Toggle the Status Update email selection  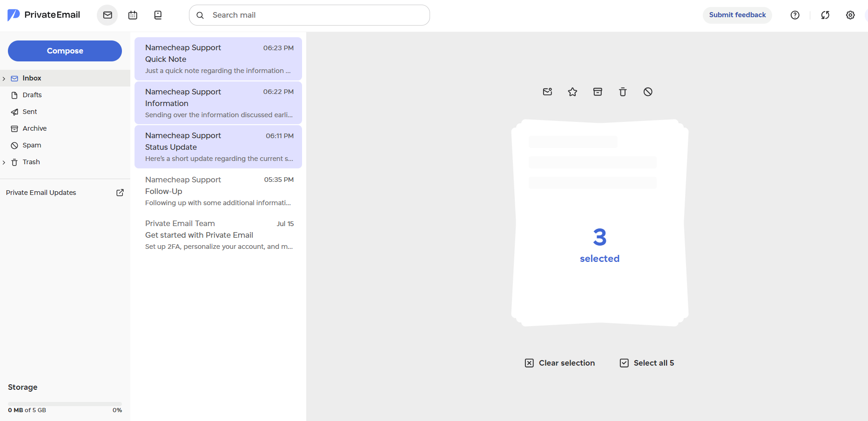point(218,147)
